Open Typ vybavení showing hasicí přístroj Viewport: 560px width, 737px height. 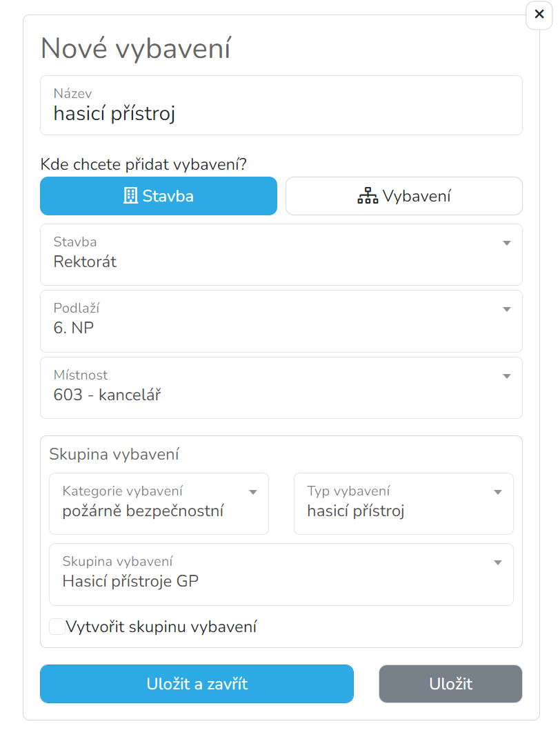[x=403, y=503]
